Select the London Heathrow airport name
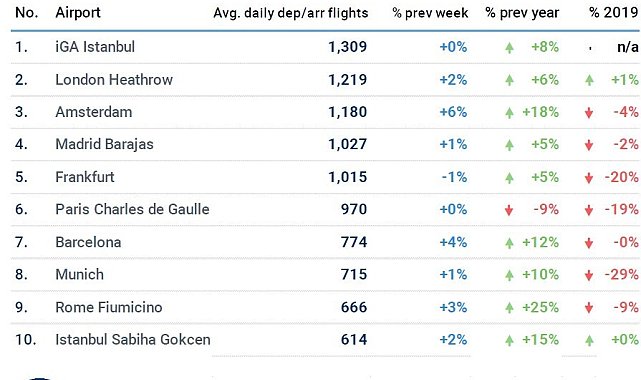This screenshot has height=380, width=641. tap(114, 80)
